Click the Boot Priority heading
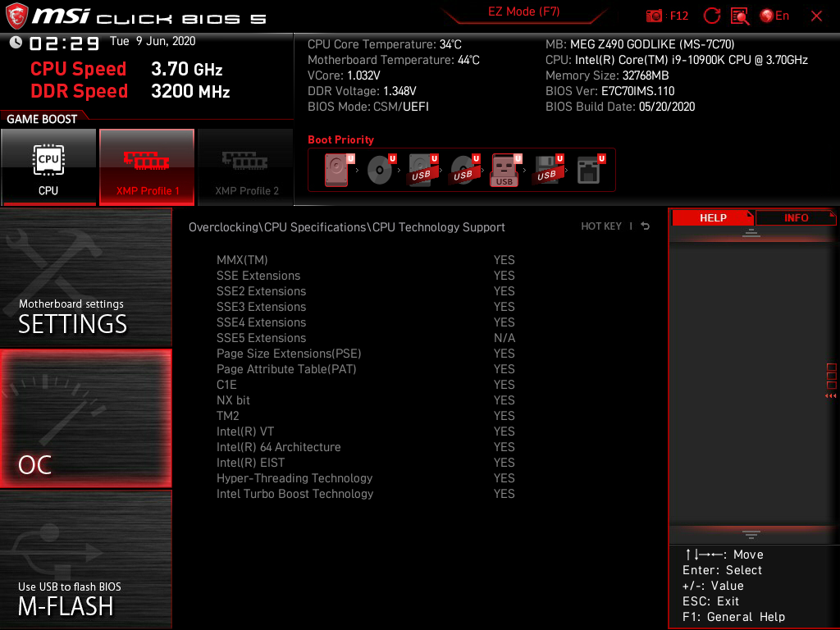The image size is (840, 630). click(340, 139)
